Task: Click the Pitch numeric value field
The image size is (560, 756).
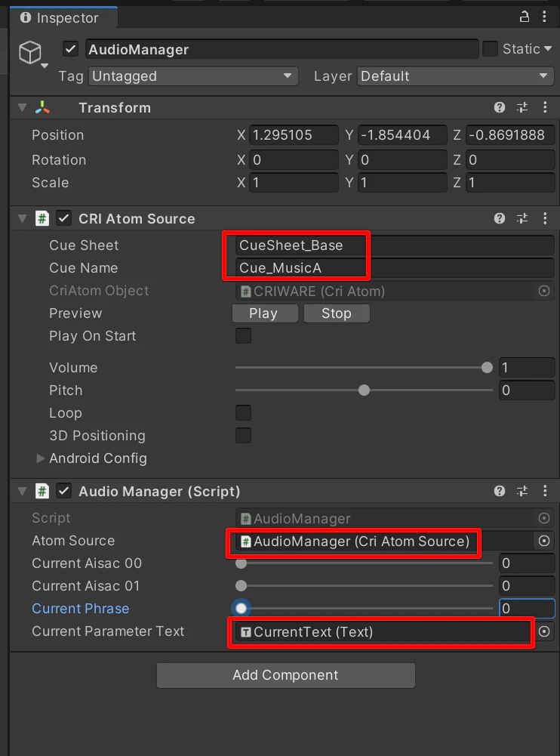Action: 527,390
